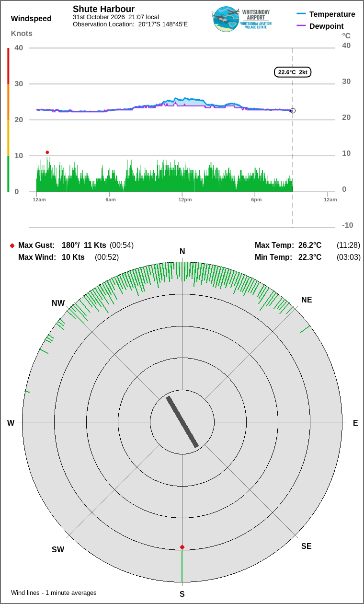
Task: Click the wind speed colour scale bar
Action: pos(8,120)
